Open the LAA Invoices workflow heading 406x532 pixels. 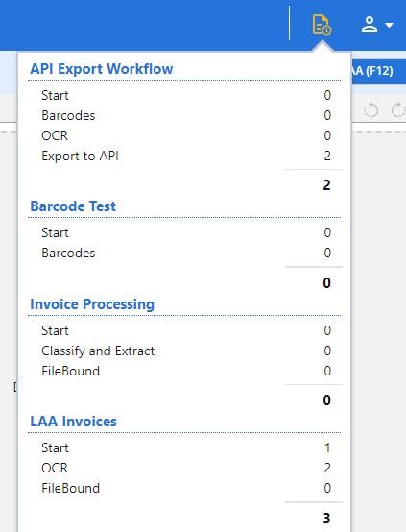(73, 422)
